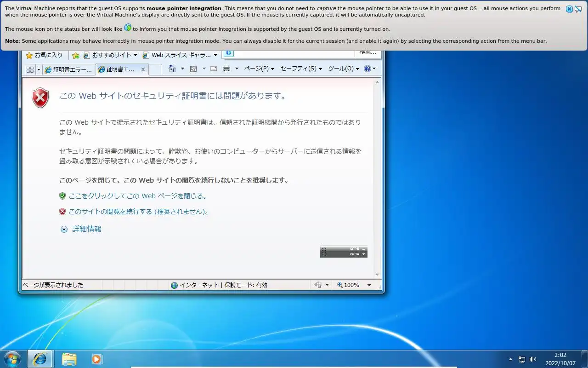The height and width of the screenshot is (368, 588).
Task: Dismiss the VM mouse integration notification
Action: pos(569,9)
